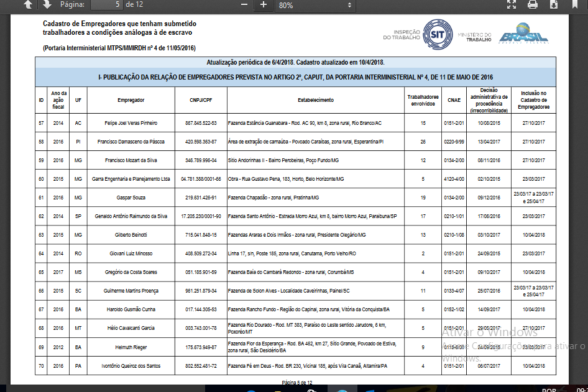Click employer name 'Francisco Mozart da Silva'
This screenshot has width=588, height=392.
click(131, 160)
